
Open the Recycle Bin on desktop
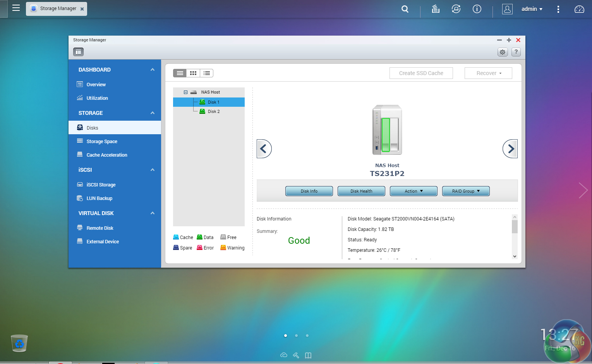(x=19, y=343)
